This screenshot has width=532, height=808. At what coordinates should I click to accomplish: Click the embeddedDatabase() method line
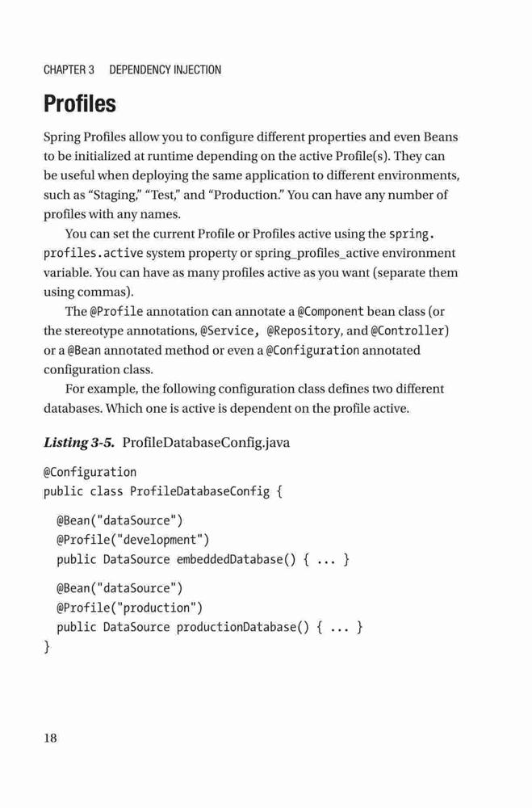click(203, 560)
